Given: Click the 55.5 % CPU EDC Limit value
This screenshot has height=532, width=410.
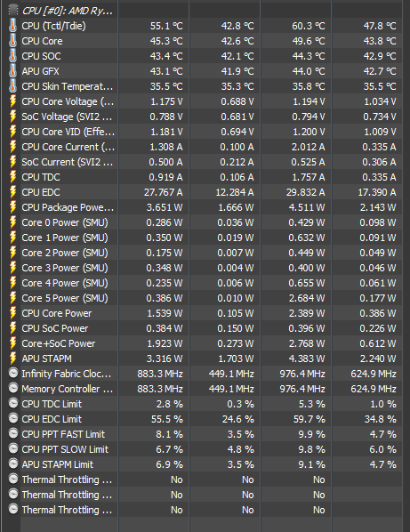Looking at the screenshot, I should pos(167,419).
